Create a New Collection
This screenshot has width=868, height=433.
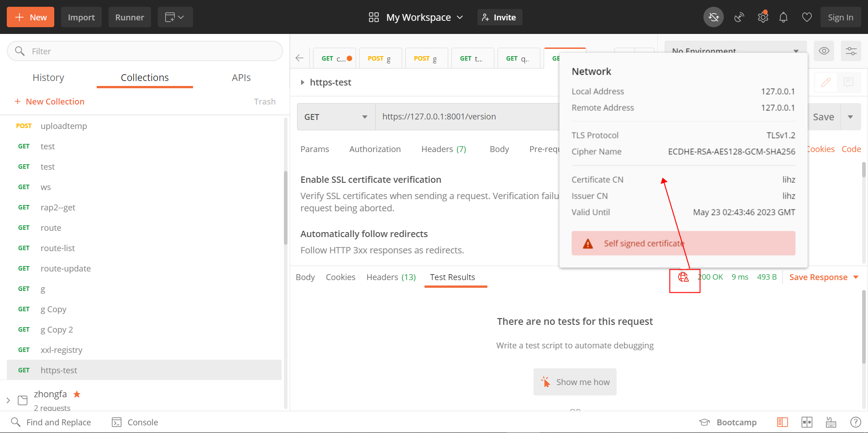click(x=49, y=101)
